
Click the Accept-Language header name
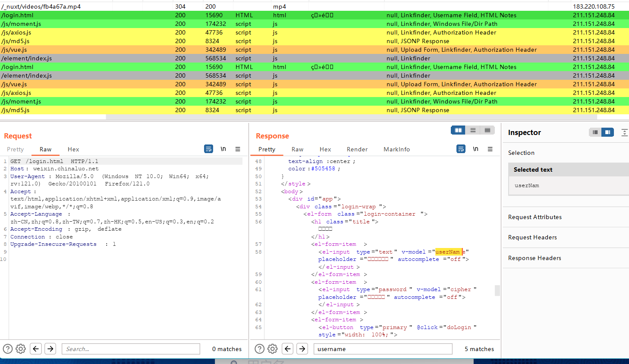tap(36, 214)
